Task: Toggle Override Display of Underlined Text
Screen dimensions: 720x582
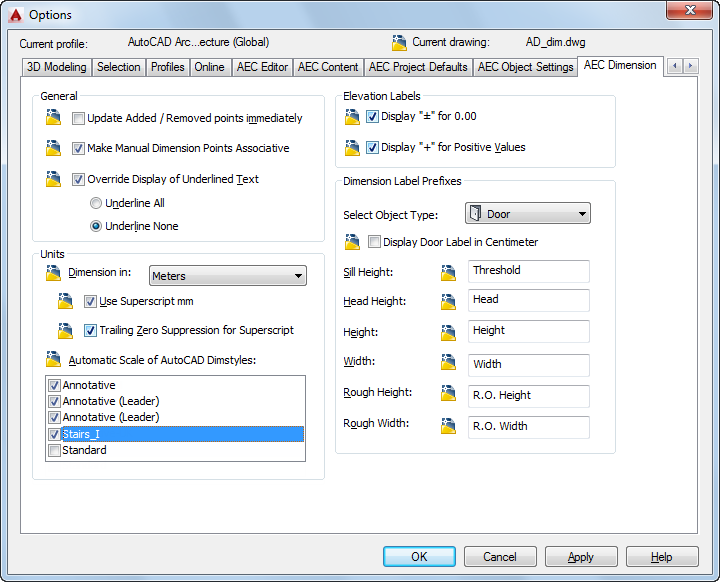Action: point(78,179)
